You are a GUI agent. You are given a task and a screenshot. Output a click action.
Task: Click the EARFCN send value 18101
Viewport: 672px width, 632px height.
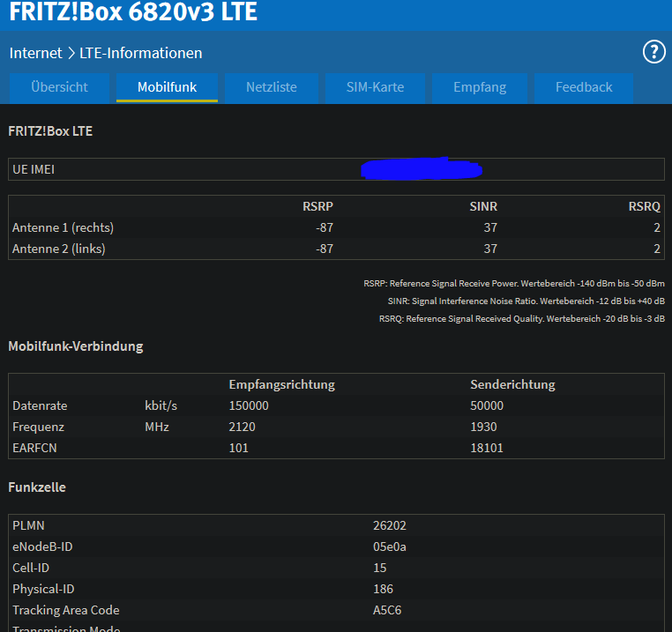(487, 448)
